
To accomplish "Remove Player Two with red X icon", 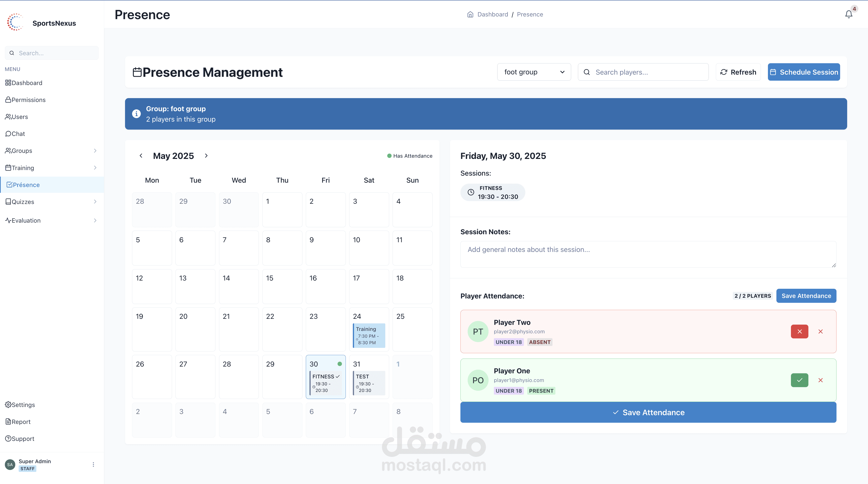I will (x=821, y=331).
